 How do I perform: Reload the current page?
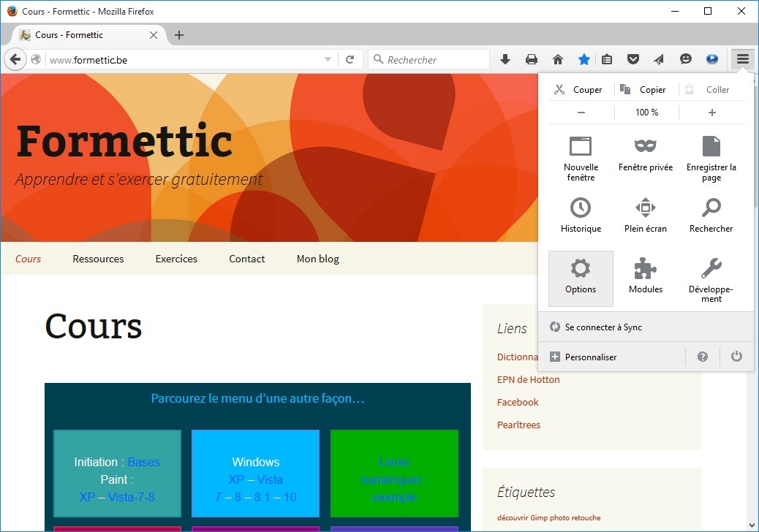pos(350,59)
